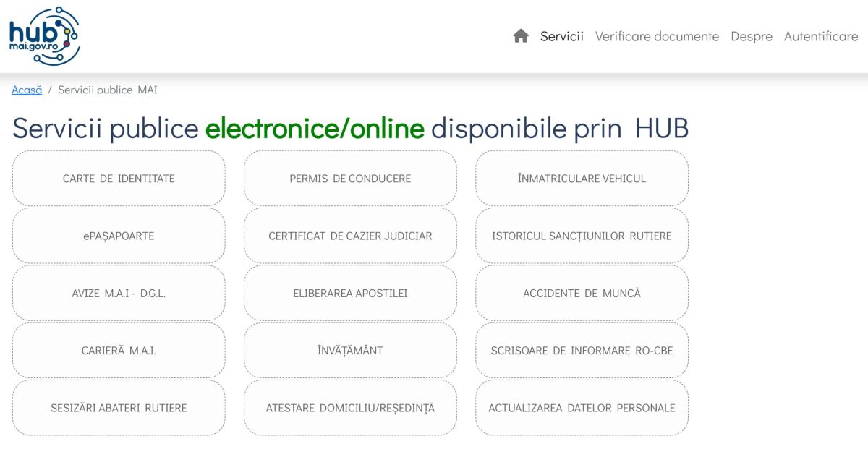
Task: Open the CARTE DE IDENTITATE service
Action: (119, 179)
